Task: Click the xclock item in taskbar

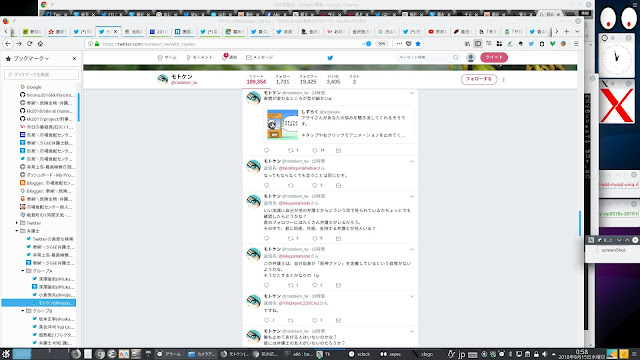Action: 359,354
